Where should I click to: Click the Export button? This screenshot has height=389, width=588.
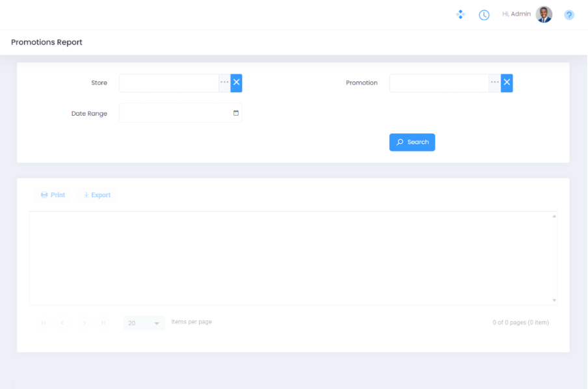pos(97,195)
